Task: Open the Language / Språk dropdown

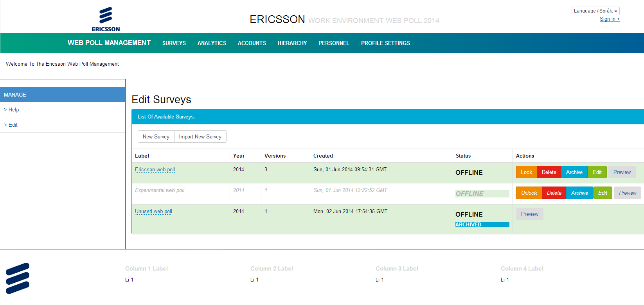Action: point(595,11)
